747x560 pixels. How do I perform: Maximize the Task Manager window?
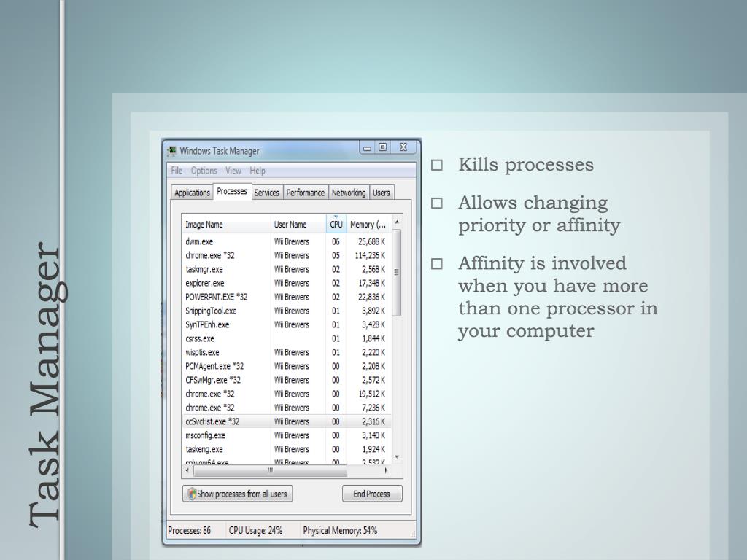tap(382, 147)
